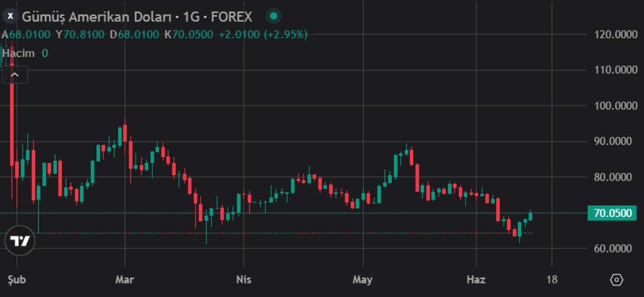This screenshot has width=644, height=297.
Task: Click the 90.0000 price axis label
Action: (613, 141)
